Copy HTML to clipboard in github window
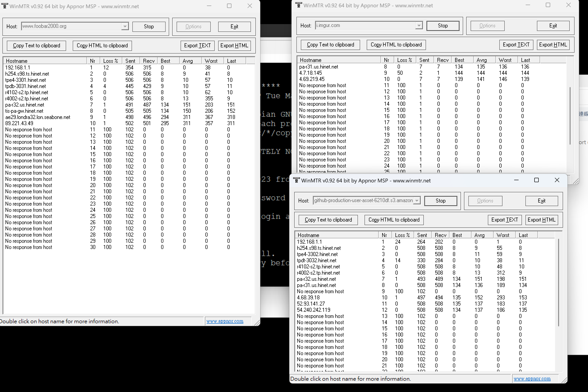 (x=394, y=220)
